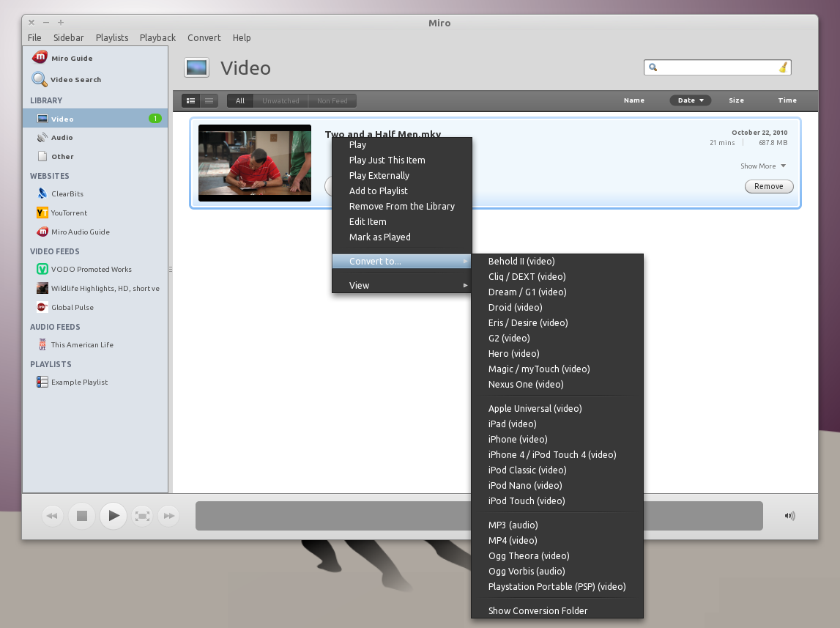Open the View submenu
840x628 pixels.
402,285
